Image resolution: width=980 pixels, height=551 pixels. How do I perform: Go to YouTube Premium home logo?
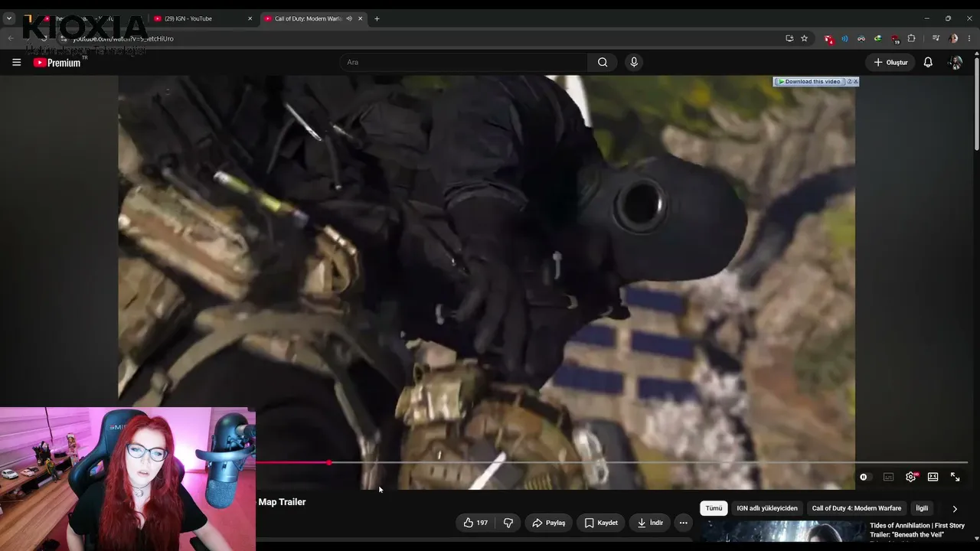click(57, 63)
